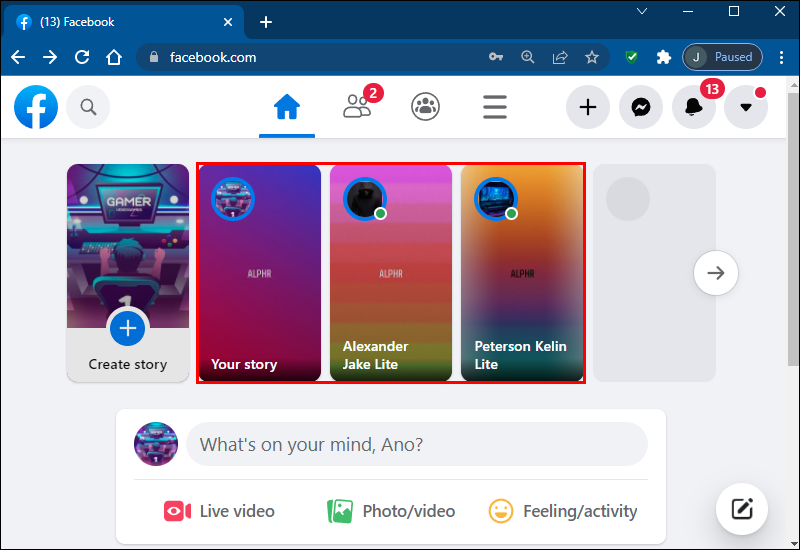Viewport: 800px width, 550px height.
Task: Open Chrome three-dot menu
Action: point(781,57)
